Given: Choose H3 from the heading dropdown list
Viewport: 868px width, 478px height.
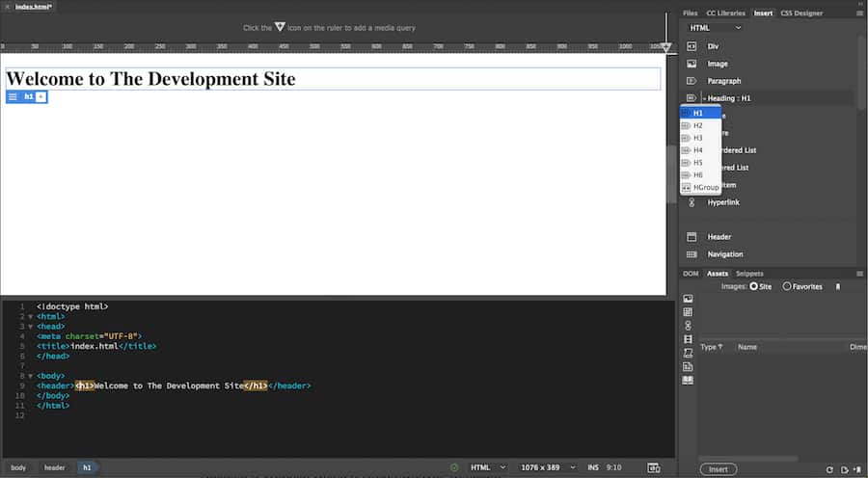Looking at the screenshot, I should click(698, 138).
